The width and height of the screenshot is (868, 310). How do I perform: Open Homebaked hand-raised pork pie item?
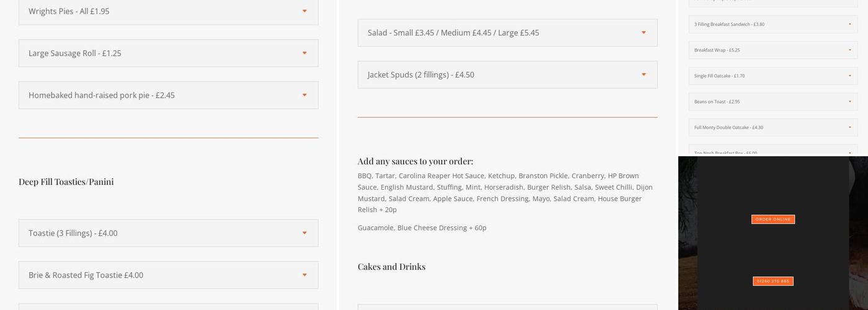168,95
